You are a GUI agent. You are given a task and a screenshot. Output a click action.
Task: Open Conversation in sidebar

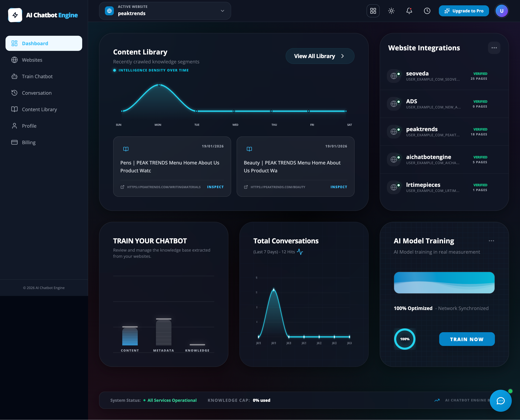tap(44, 93)
